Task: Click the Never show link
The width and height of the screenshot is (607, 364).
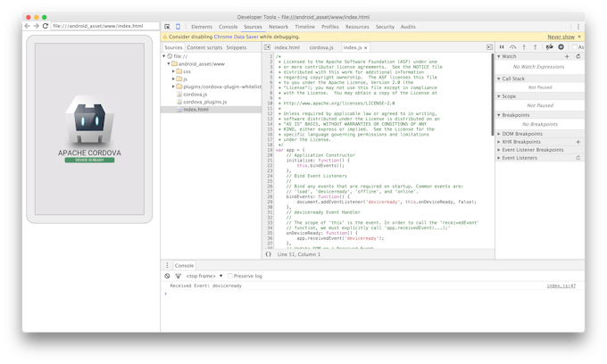Action: [561, 37]
